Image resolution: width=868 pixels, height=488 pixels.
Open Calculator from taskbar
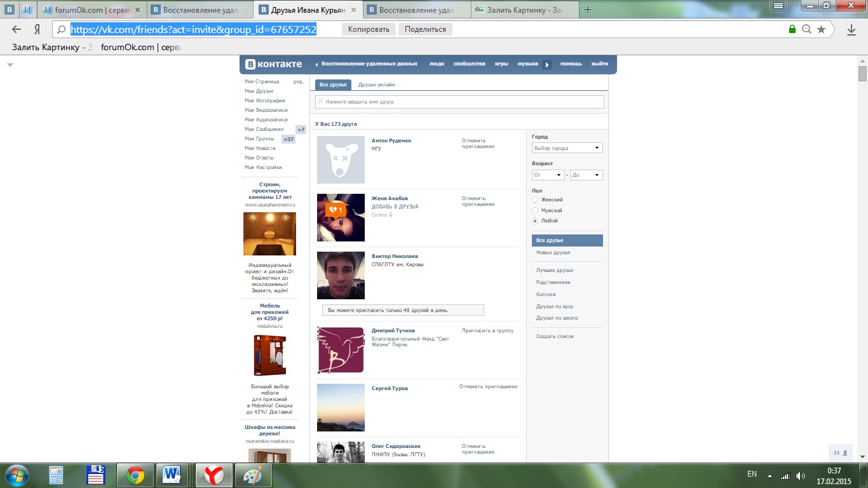pyautogui.click(x=57, y=475)
